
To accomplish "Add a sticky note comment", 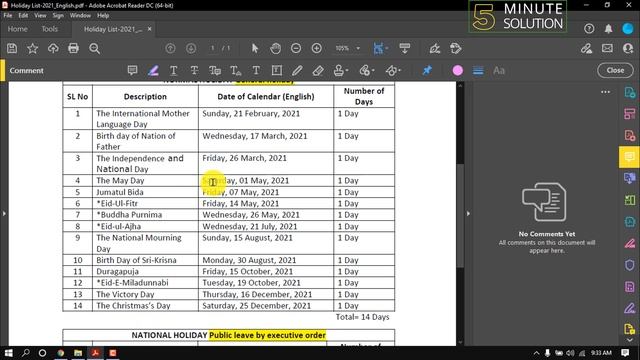I will click(132, 70).
